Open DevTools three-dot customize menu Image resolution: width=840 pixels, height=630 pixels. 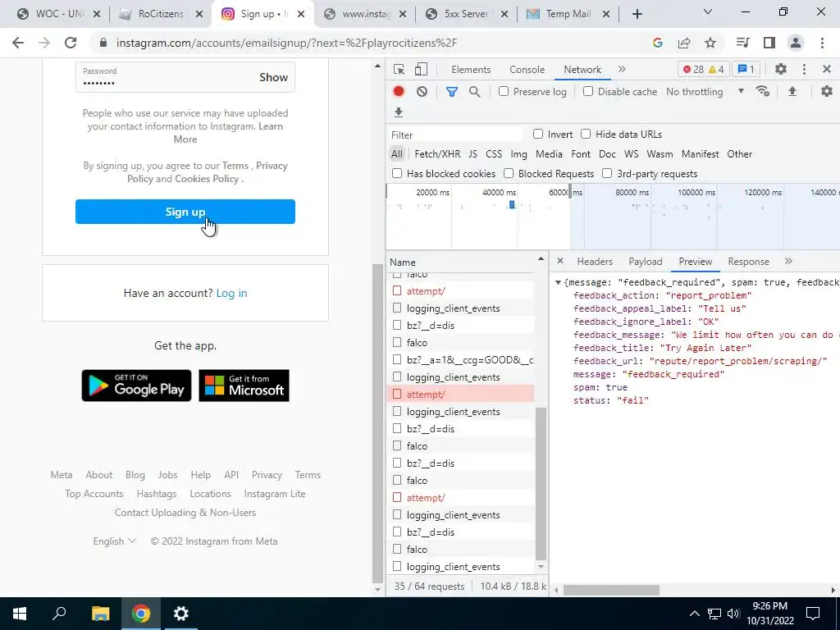pyautogui.click(x=804, y=69)
